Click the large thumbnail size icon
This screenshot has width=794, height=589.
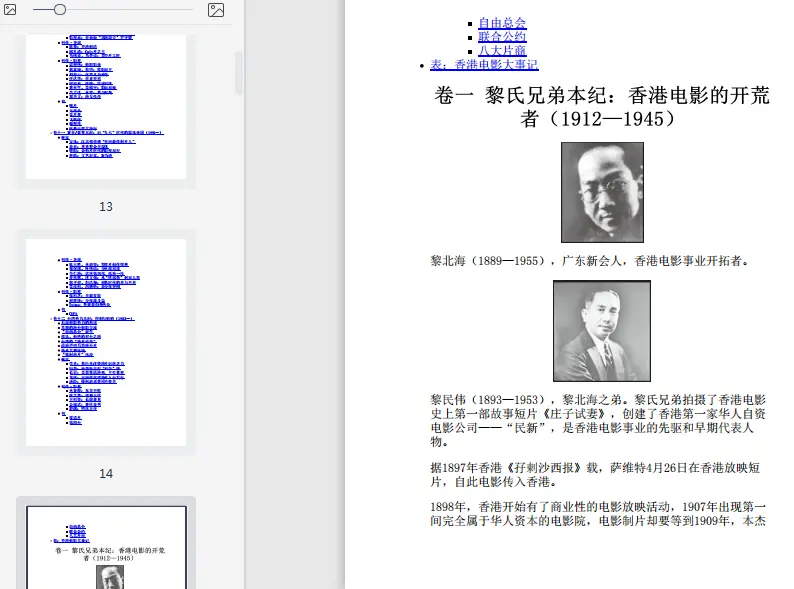point(216,10)
